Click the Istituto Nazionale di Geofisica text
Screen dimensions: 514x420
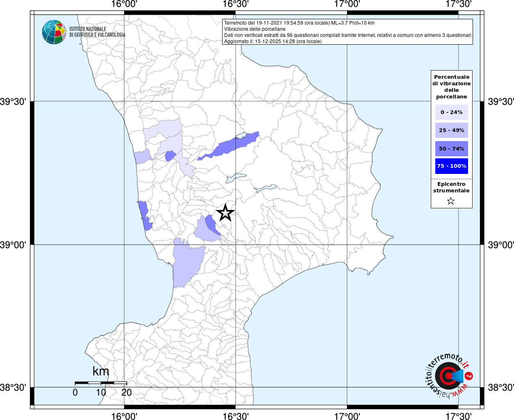pos(97,32)
